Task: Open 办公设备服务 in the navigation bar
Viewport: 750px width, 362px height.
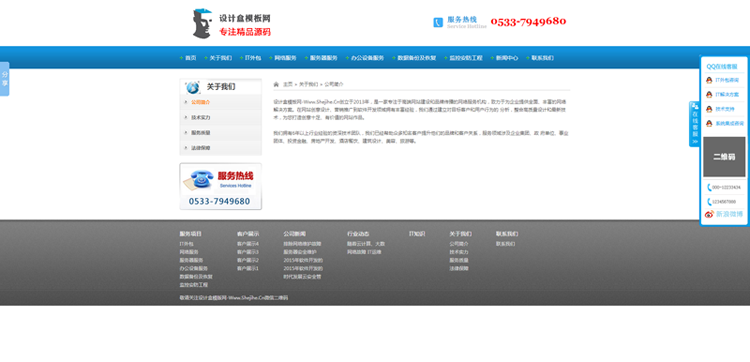Action: click(367, 58)
